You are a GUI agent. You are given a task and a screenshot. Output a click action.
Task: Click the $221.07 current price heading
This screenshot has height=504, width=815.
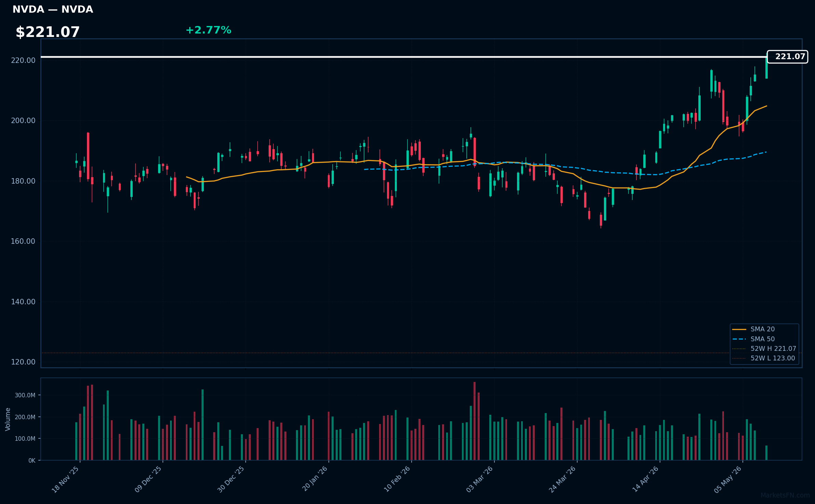[x=48, y=32]
